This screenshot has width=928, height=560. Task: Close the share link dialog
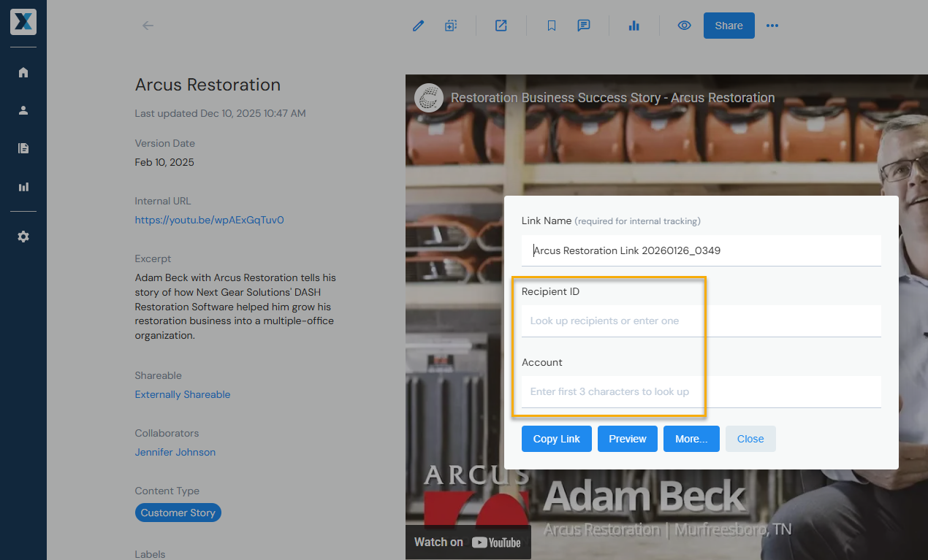click(750, 439)
